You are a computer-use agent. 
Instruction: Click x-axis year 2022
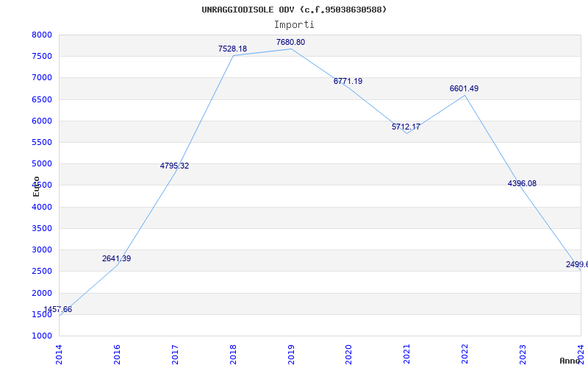(465, 354)
